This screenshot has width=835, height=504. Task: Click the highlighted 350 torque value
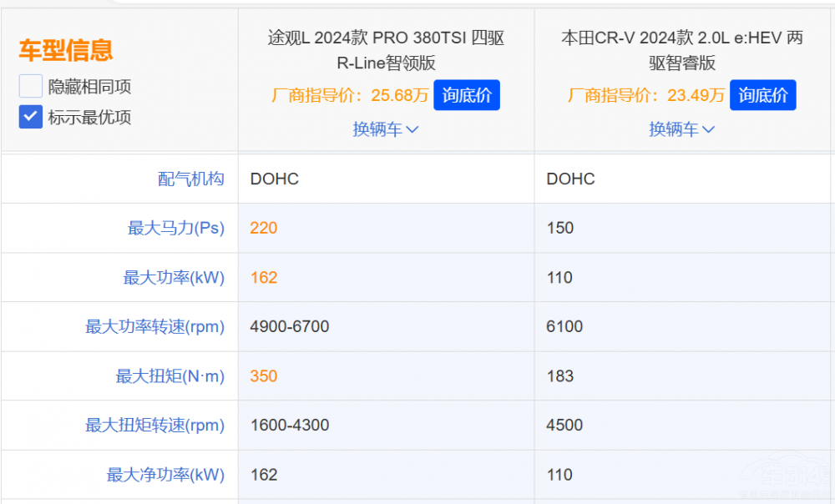[263, 376]
